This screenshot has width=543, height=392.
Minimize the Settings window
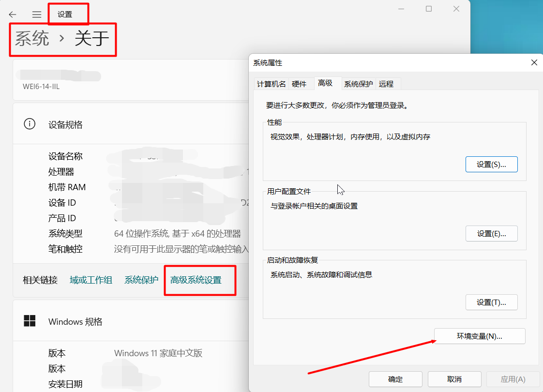point(401,9)
